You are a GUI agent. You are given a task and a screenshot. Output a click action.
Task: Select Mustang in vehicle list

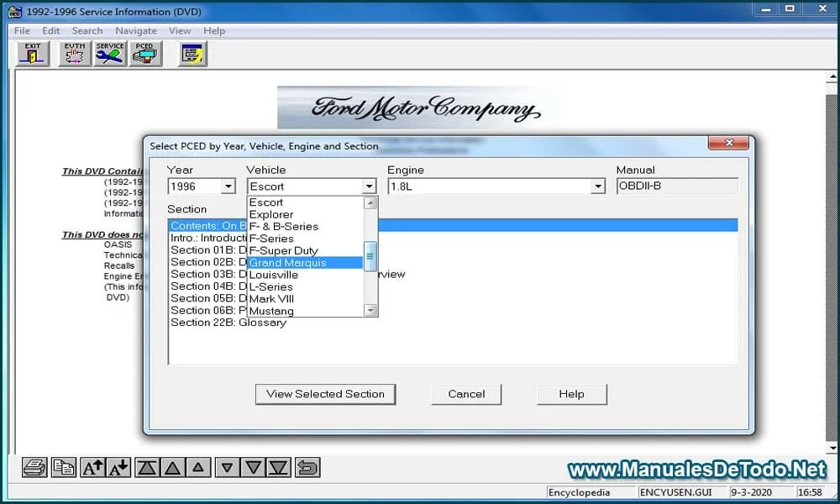click(x=305, y=311)
